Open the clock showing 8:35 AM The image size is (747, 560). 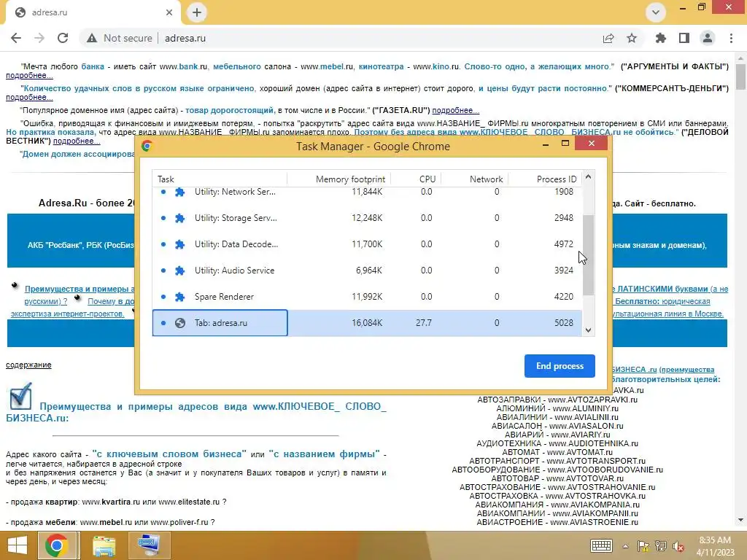(715, 545)
